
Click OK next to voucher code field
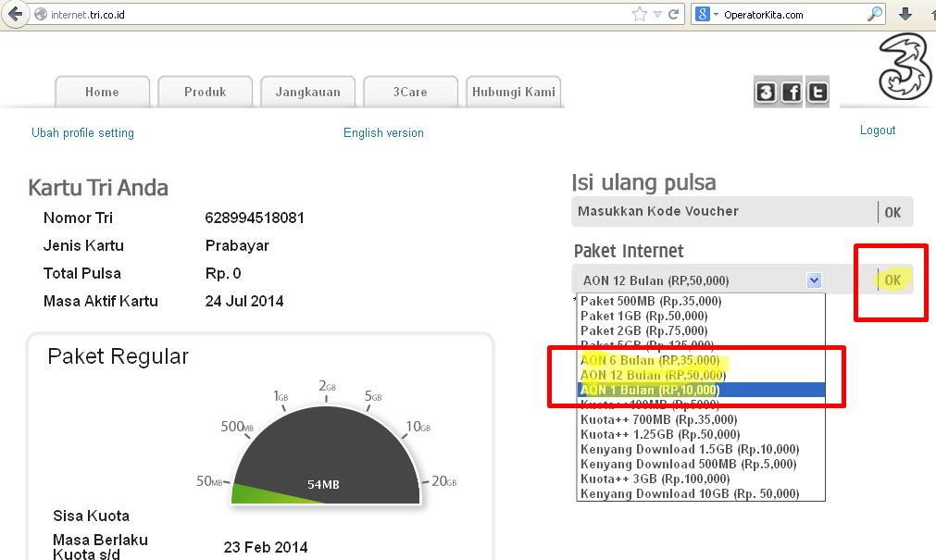click(x=893, y=213)
